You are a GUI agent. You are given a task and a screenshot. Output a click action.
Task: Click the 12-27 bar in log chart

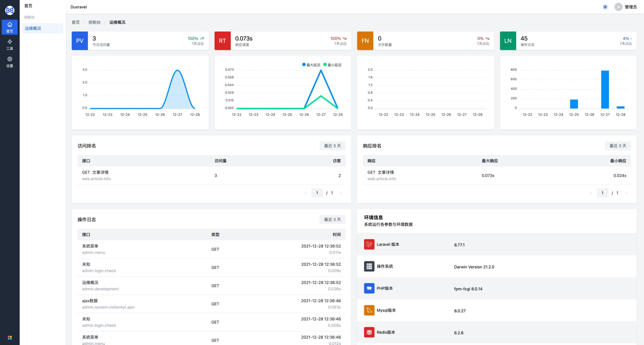click(x=605, y=90)
